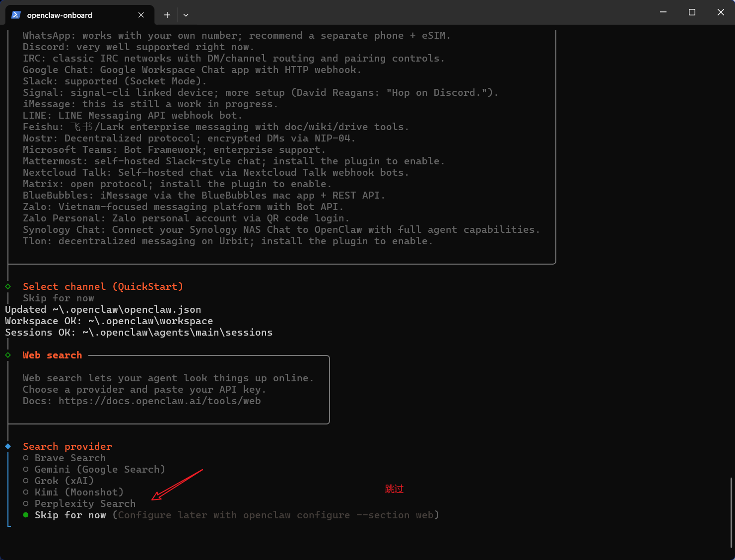Select the Kimi (Moonshot) option
735x560 pixels.
tap(73, 492)
